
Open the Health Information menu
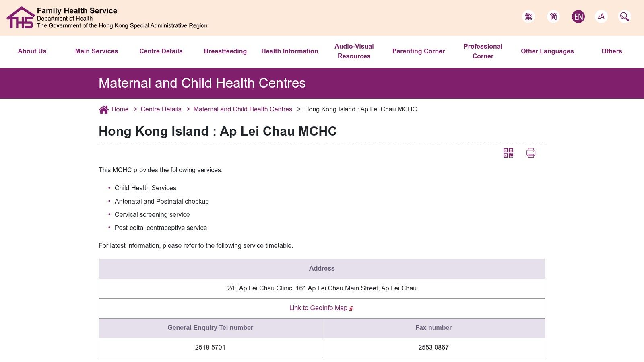tap(290, 51)
